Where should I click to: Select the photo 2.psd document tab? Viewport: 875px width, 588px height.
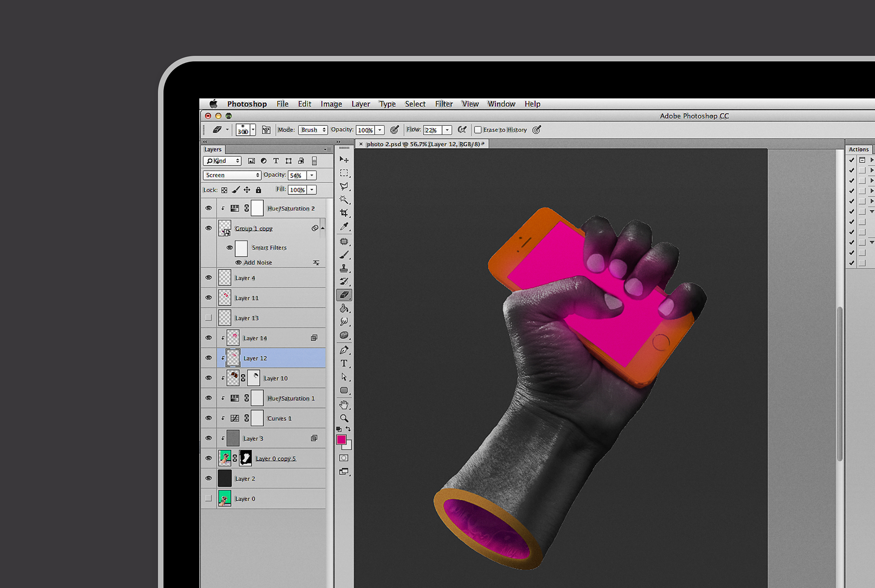coord(423,144)
